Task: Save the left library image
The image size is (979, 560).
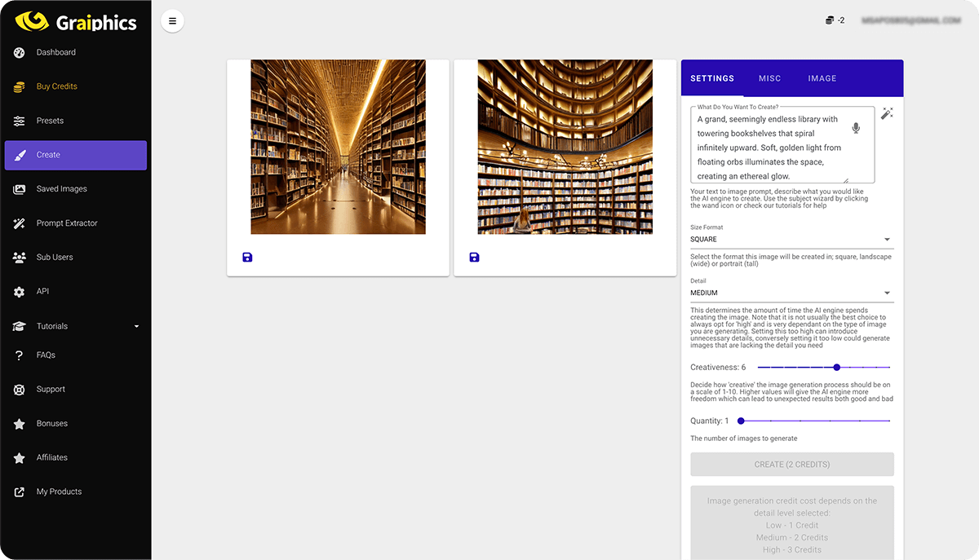Action: point(246,257)
